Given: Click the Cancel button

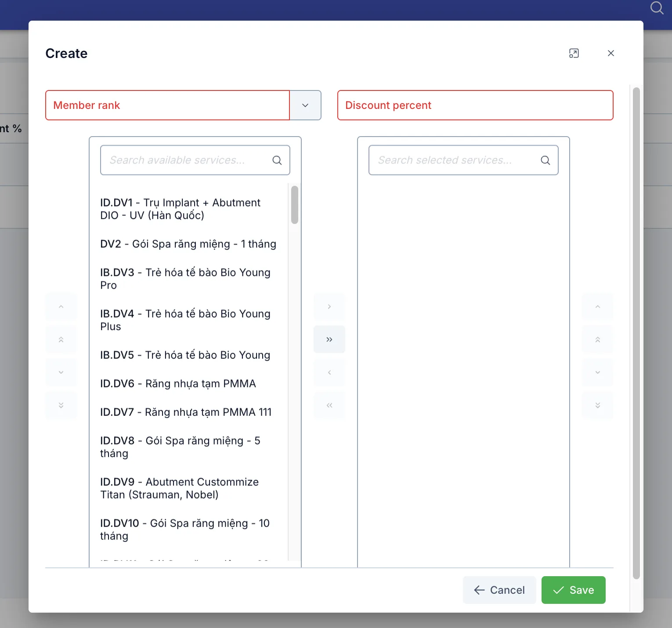Looking at the screenshot, I should 499,590.
